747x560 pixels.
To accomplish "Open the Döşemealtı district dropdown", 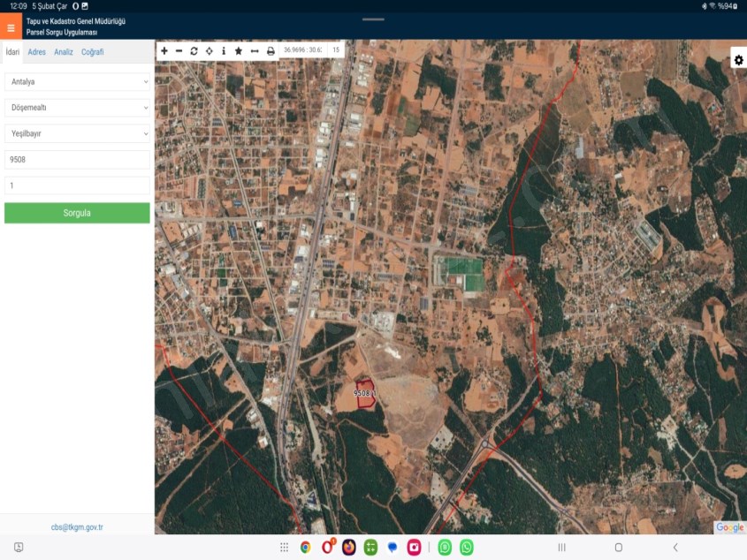I will (x=77, y=108).
